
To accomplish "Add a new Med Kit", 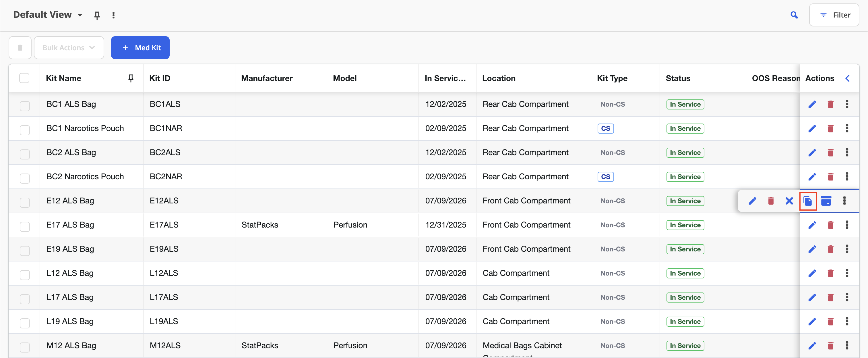I will (140, 48).
